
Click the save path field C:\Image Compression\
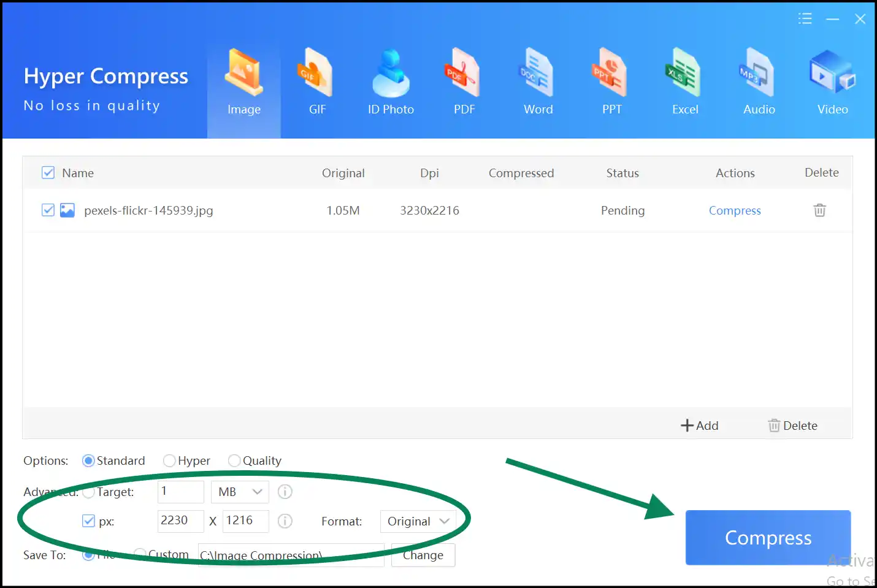click(291, 555)
